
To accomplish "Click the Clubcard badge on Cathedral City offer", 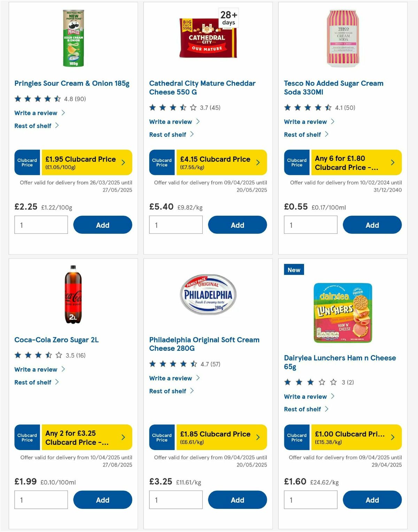I will pos(162,162).
